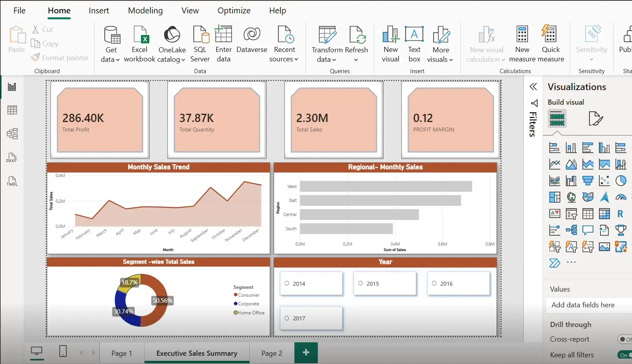
Task: Select the slicer visual in Visualizations
Action: tap(571, 214)
